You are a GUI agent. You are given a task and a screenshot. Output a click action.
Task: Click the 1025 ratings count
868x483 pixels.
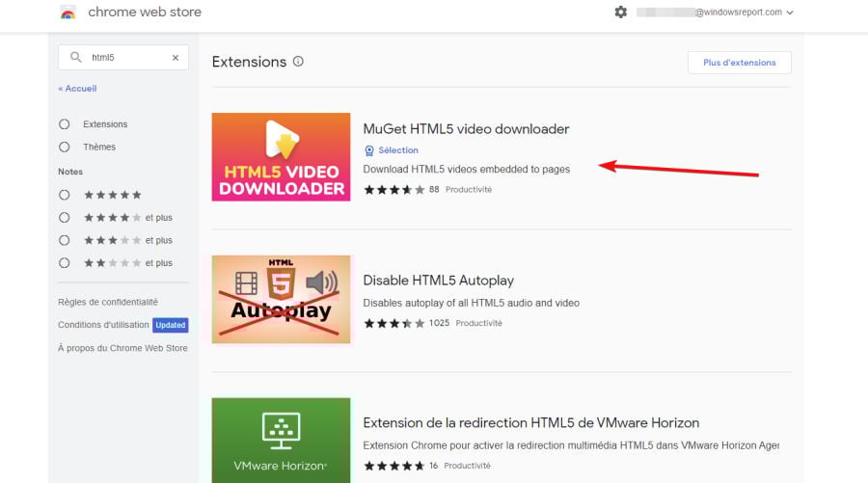[439, 323]
